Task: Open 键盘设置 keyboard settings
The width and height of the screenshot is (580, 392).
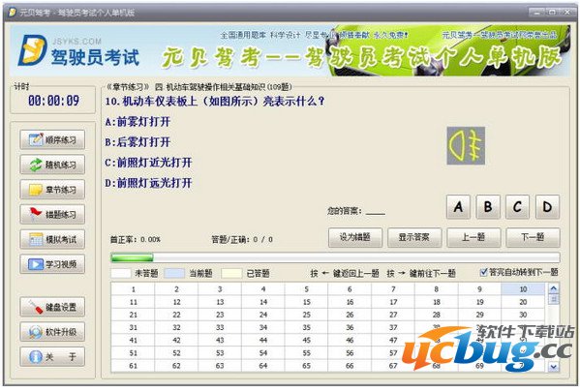Action: tap(52, 307)
